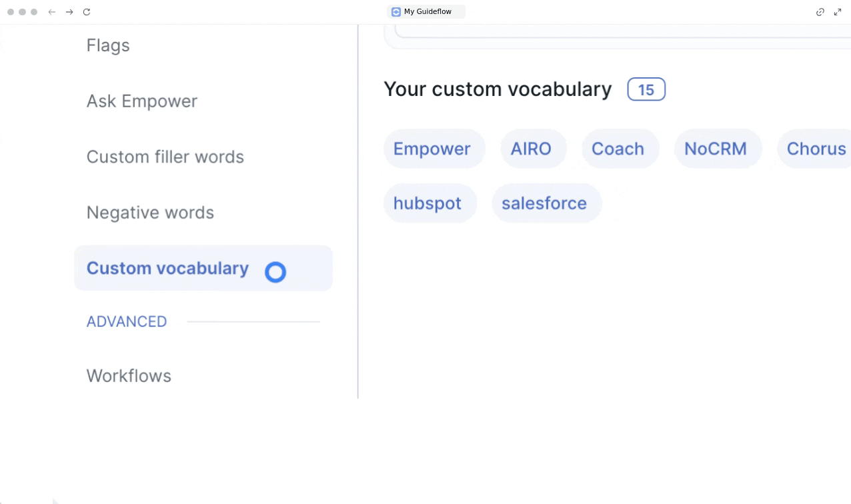Expand to fullscreen using the arrows icon

point(838,12)
